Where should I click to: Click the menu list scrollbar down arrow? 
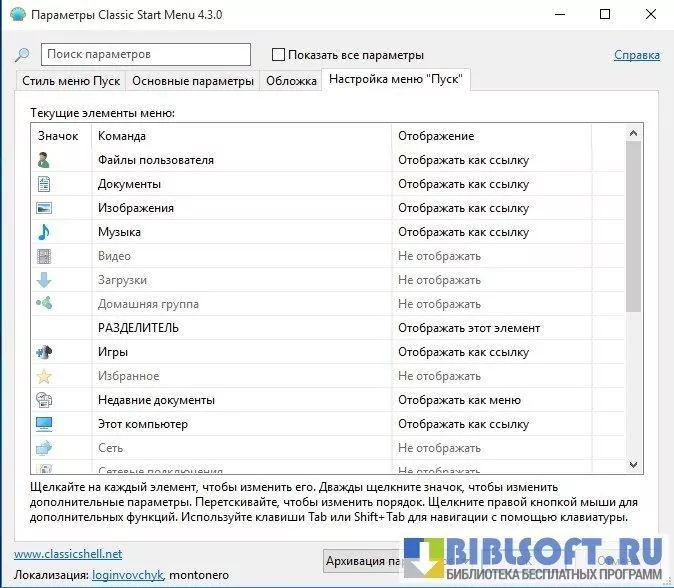(633, 464)
